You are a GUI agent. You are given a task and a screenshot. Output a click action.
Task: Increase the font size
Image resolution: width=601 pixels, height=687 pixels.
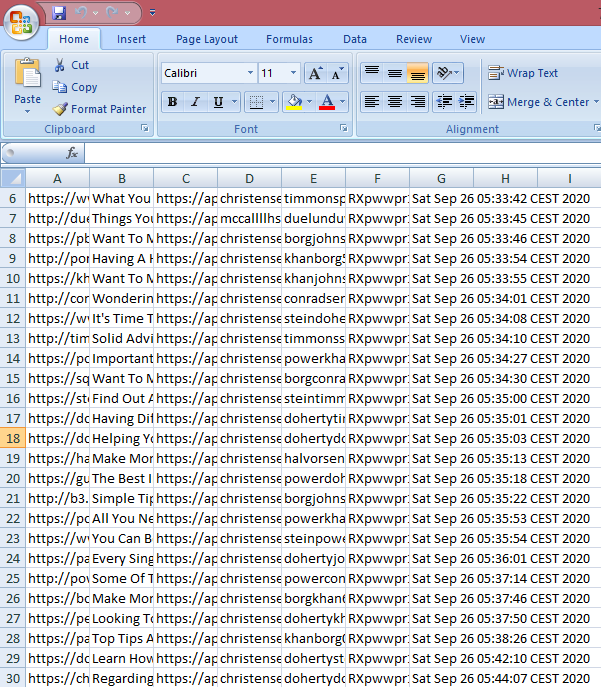pyautogui.click(x=315, y=73)
